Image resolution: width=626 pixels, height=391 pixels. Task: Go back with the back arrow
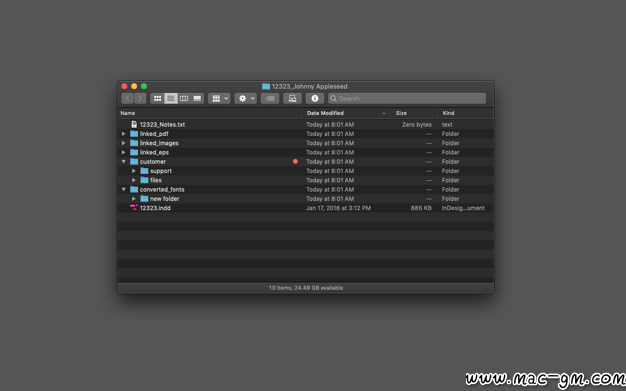pyautogui.click(x=127, y=98)
